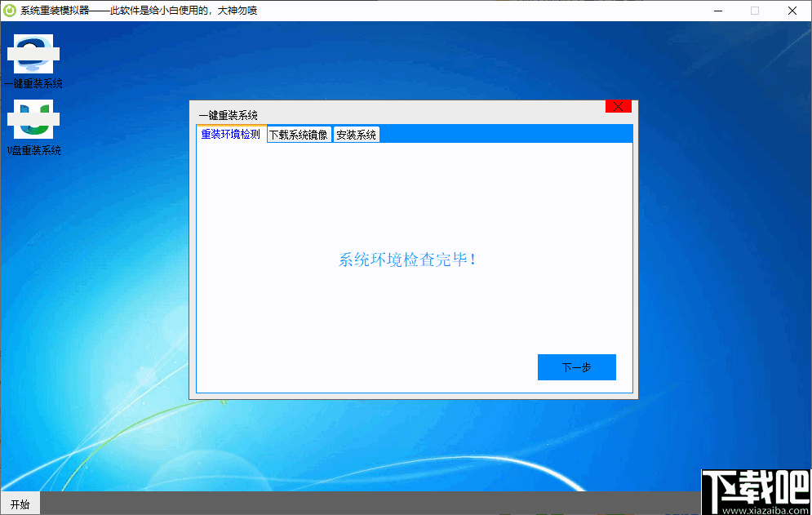Open the Windows Start button labeled 开始

coord(19,504)
